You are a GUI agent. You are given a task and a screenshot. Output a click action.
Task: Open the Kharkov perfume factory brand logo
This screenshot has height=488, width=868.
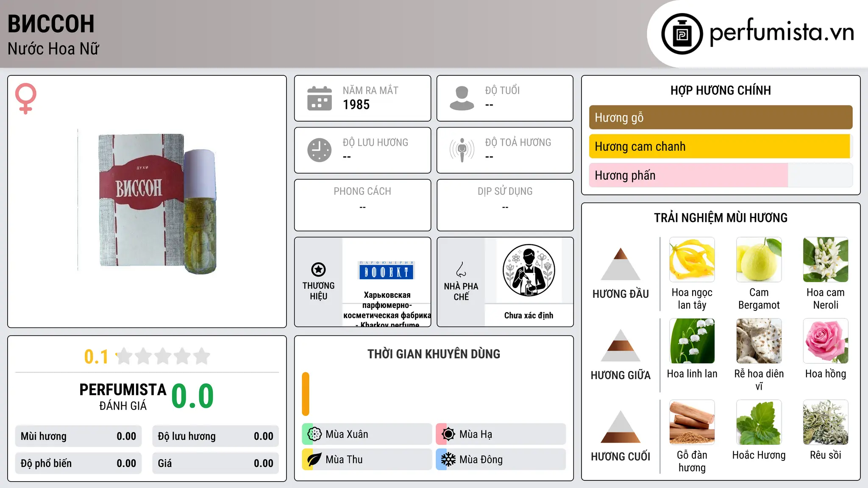click(387, 270)
